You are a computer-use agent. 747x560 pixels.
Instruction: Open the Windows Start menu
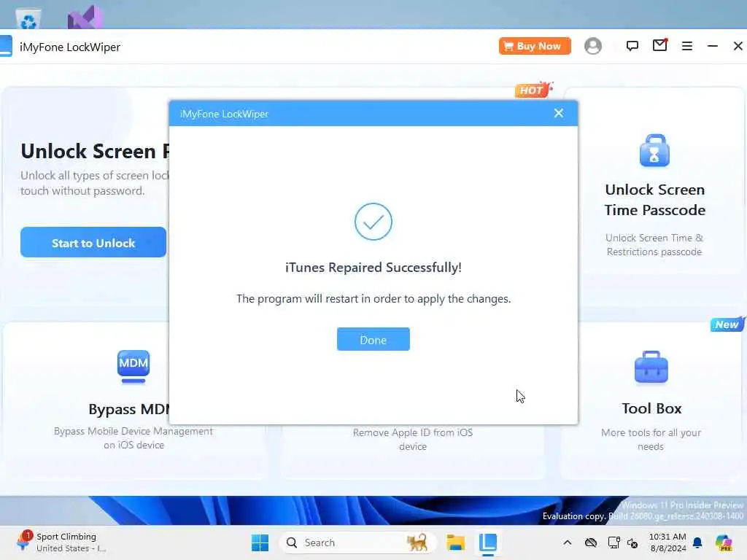click(260, 542)
